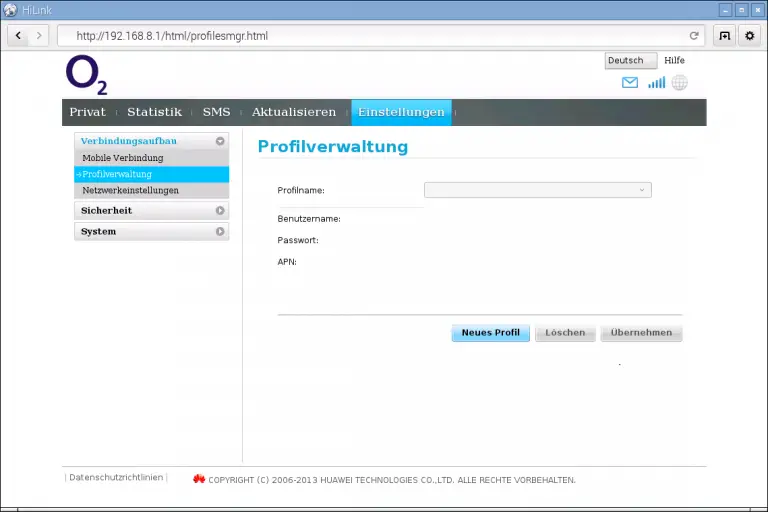Click the Huawei copyright notice text
The height and width of the screenshot is (512, 768).
[x=392, y=480]
